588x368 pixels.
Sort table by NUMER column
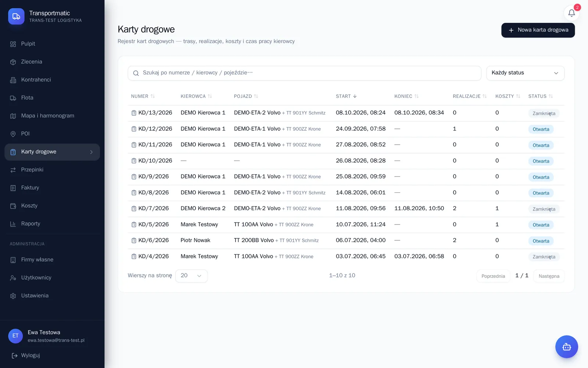(143, 96)
